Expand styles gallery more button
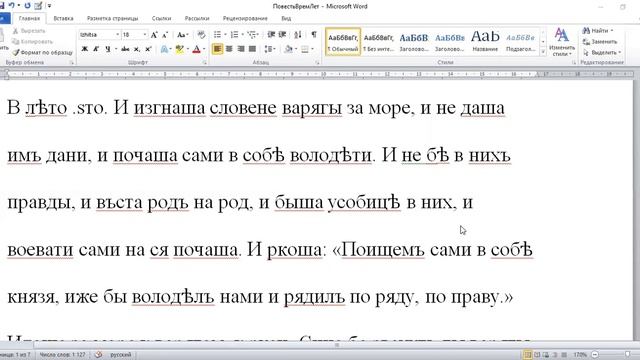The width and height of the screenshot is (640, 360). tap(543, 52)
